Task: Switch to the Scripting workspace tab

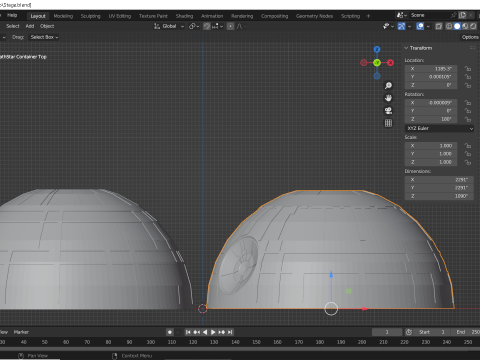Action: (x=350, y=16)
